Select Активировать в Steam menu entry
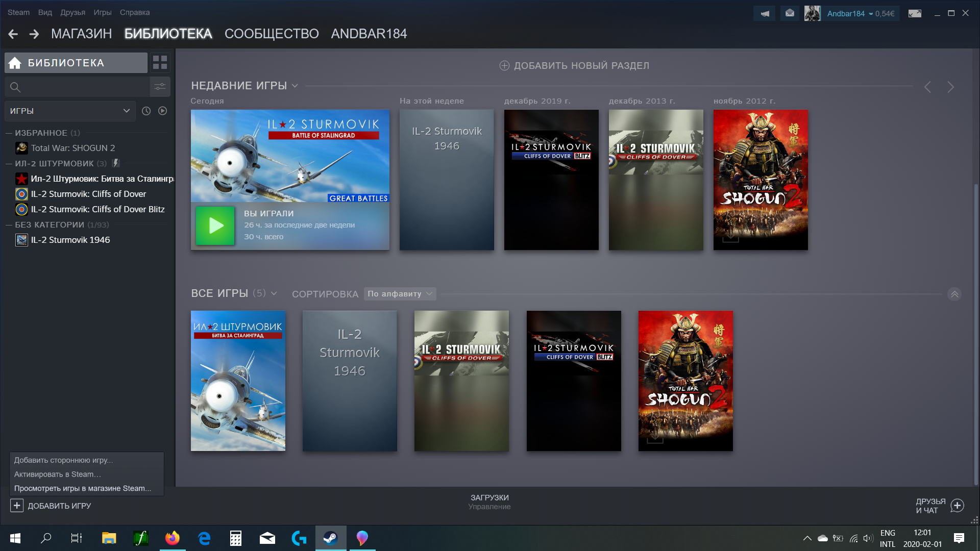 pyautogui.click(x=57, y=474)
